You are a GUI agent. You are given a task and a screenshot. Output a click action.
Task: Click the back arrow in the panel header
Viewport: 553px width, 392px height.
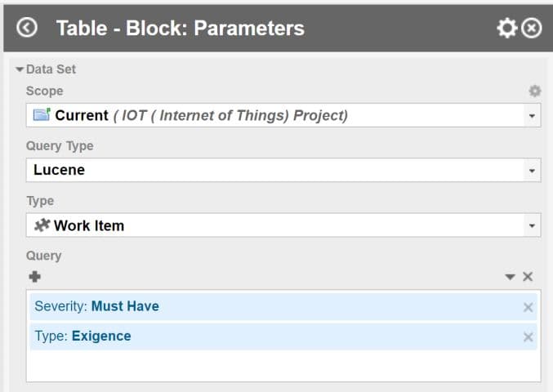27,28
